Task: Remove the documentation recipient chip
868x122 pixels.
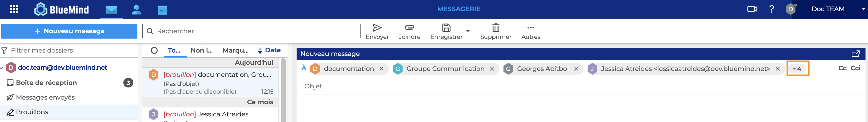Action: coord(381,69)
